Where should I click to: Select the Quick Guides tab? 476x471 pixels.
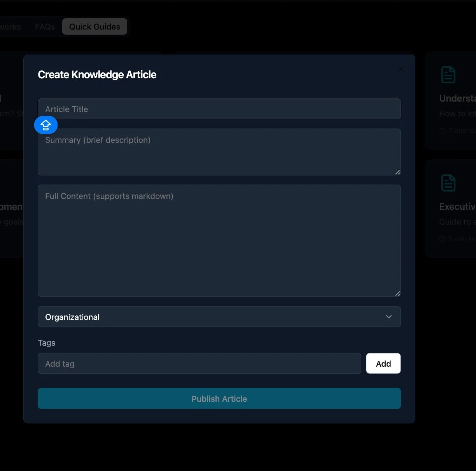tap(94, 26)
